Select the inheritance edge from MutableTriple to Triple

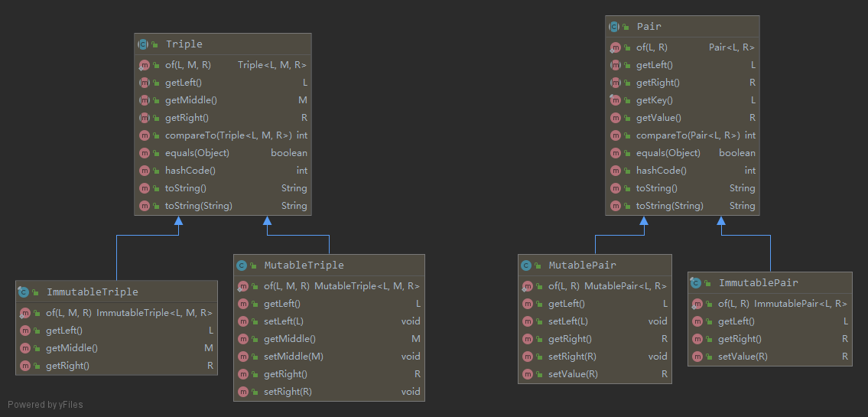coord(299,236)
